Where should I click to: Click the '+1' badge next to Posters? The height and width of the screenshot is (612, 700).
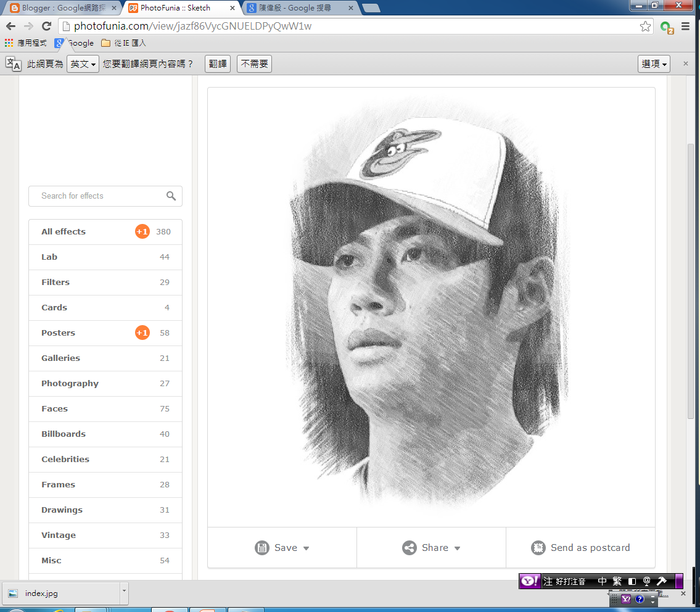point(142,333)
